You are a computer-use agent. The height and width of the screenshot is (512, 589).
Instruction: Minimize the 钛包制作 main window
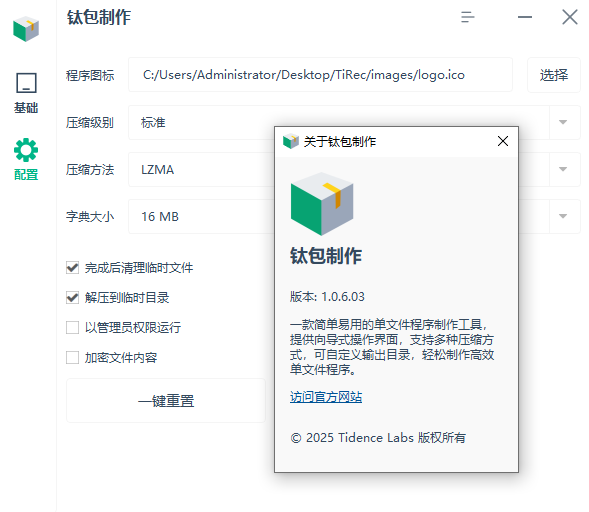coord(525,17)
